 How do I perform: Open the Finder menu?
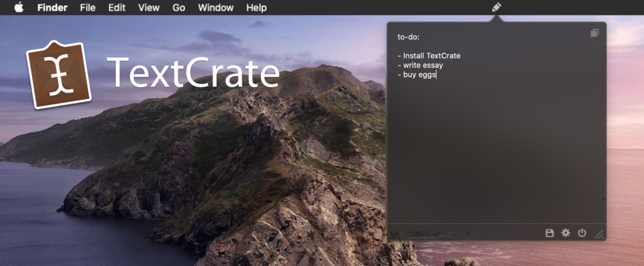pyautogui.click(x=52, y=8)
